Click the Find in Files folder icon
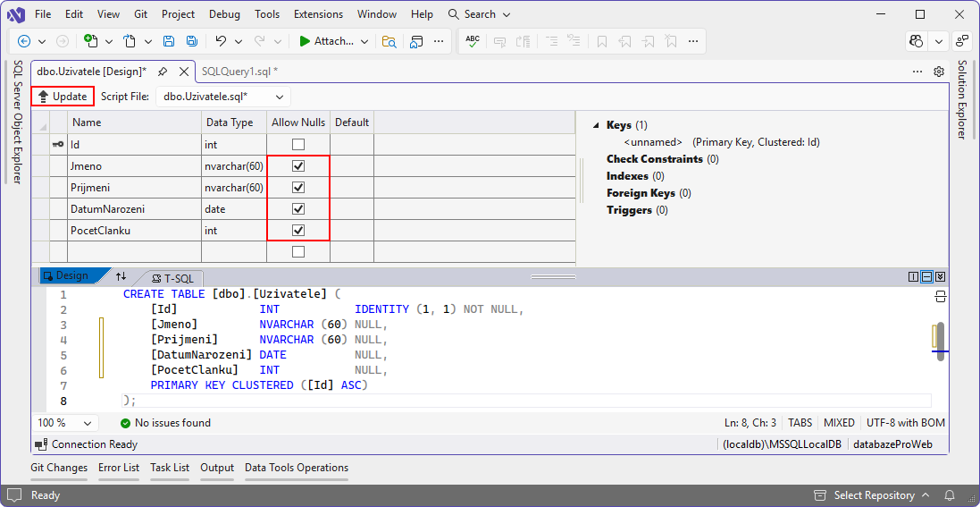Screen dimensions: 980x507 point(389,41)
